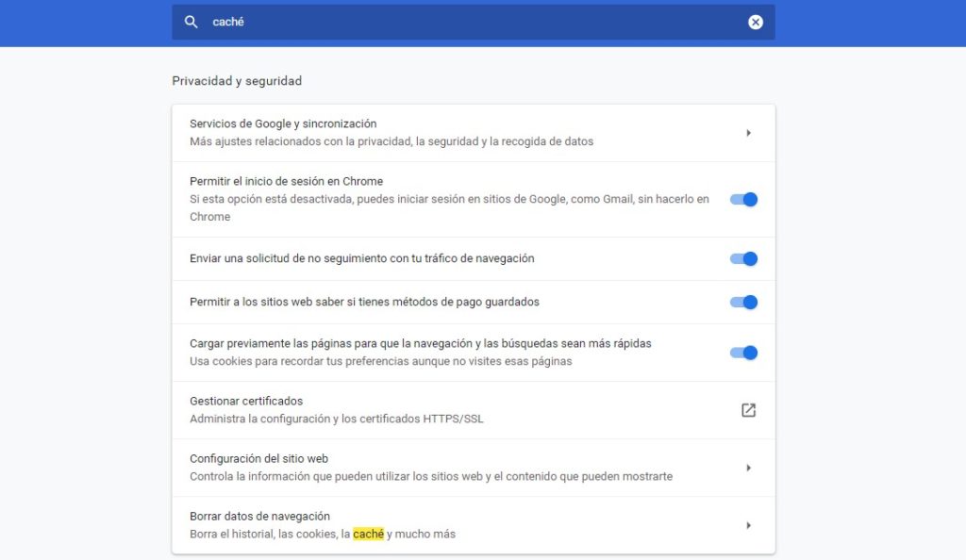Click 'Configuración del sitio web' label
Viewport: 966px width, 560px height.
pos(258,458)
